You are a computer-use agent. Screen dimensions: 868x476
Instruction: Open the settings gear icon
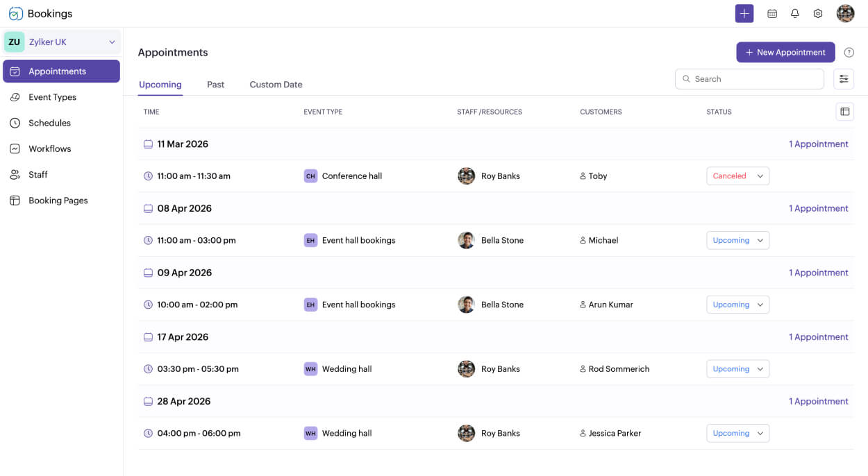817,13
